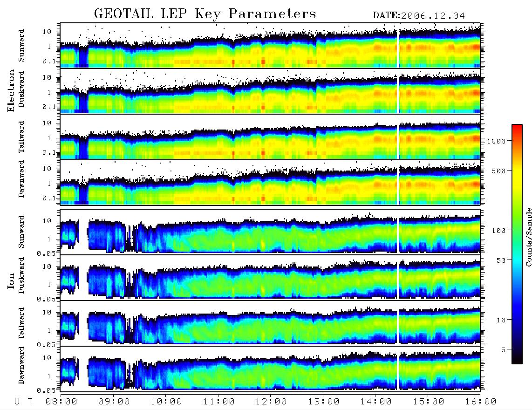Click the 0.1 tick of Electron Dawnward panel
Screen dimensions: 532x410
[49, 198]
